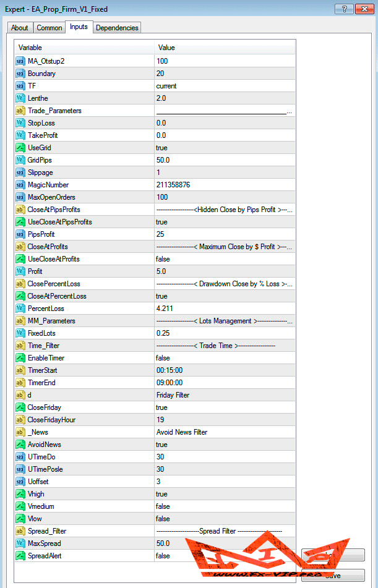Click the Variable column header

[84, 48]
